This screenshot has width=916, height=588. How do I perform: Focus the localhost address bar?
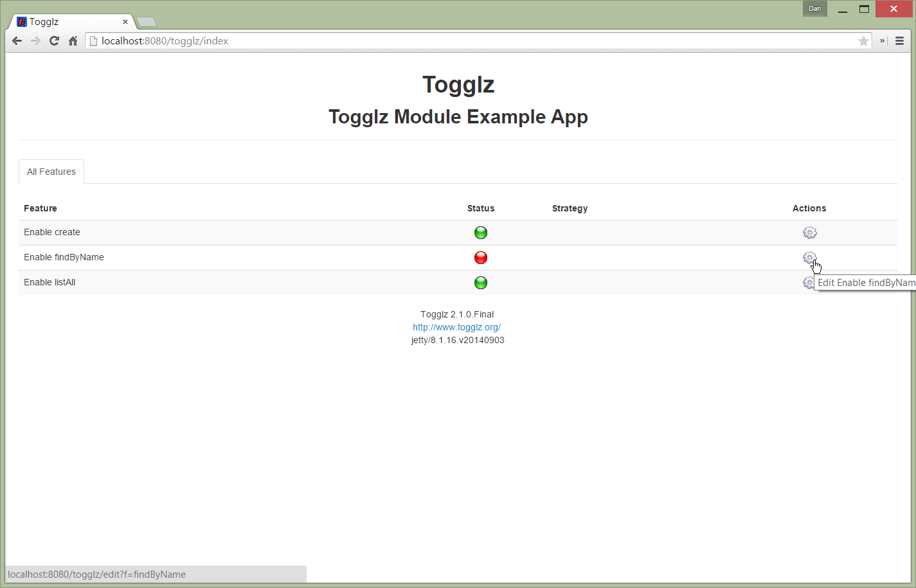(x=478, y=41)
